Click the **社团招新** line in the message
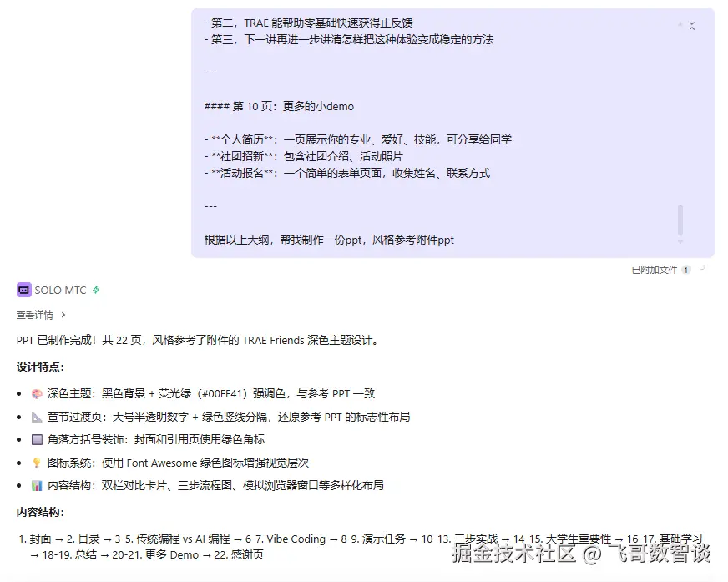The width and height of the screenshot is (728, 582). coord(304,156)
